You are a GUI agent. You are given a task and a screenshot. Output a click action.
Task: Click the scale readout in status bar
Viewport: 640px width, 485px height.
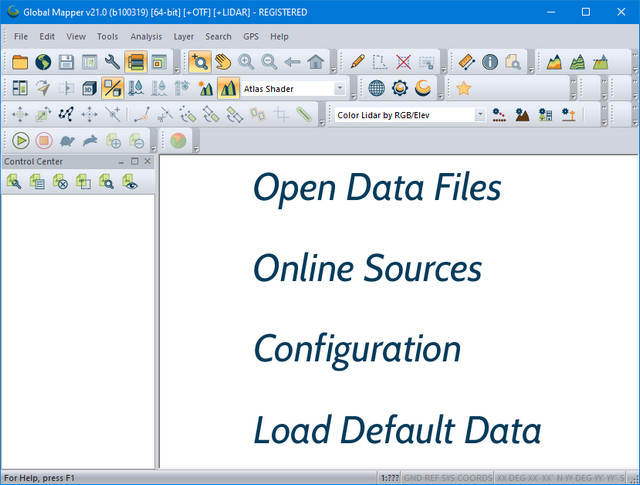(x=390, y=478)
